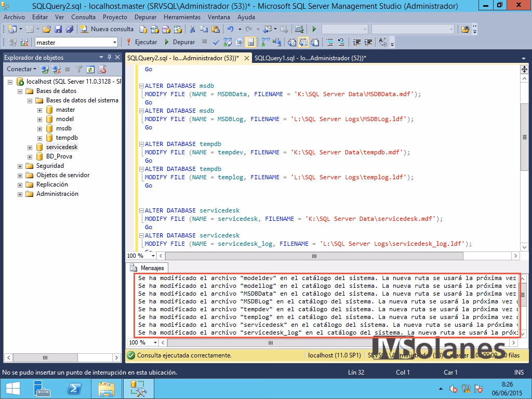Click the editor vertical scrollbar thumb
This screenshot has height=399, width=532.
[524, 137]
